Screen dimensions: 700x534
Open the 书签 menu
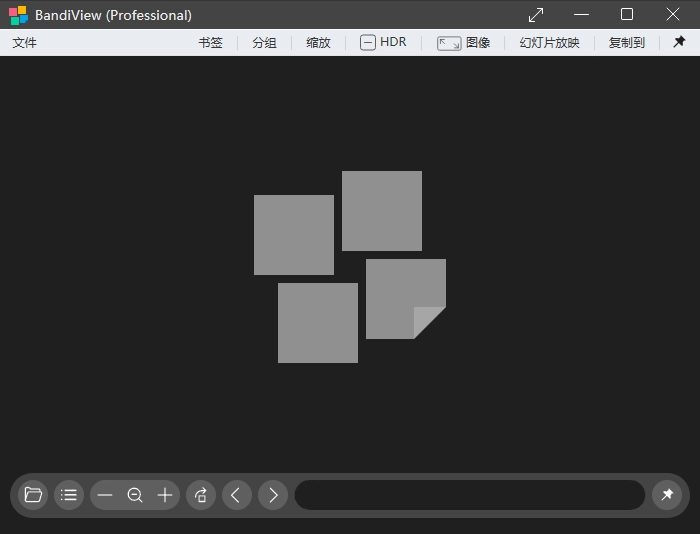[x=210, y=42]
